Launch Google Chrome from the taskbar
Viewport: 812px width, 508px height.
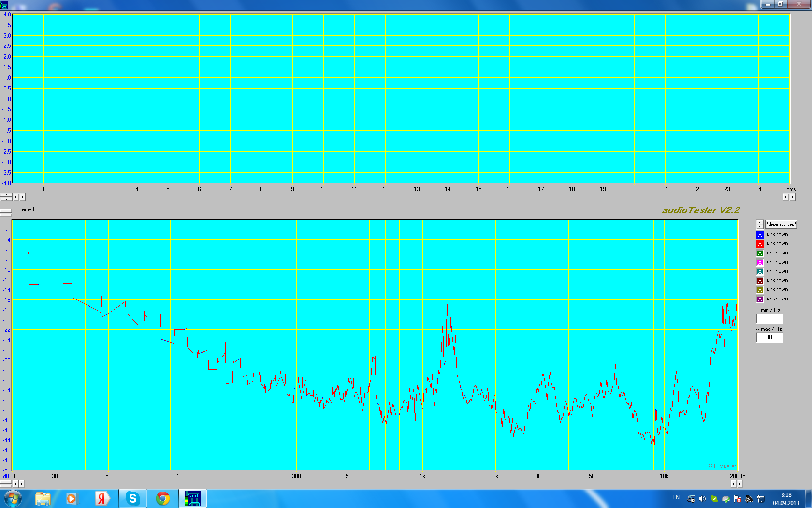coord(163,498)
